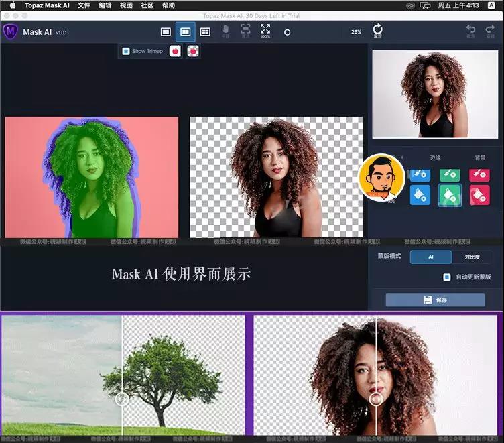Click the tree image comparison slider handle
504x443 pixels.
122,399
